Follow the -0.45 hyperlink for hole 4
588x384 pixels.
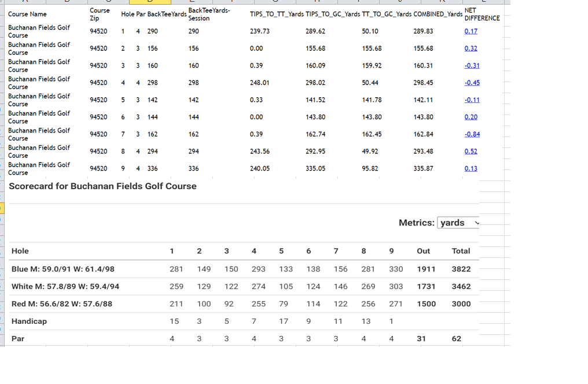click(x=472, y=83)
